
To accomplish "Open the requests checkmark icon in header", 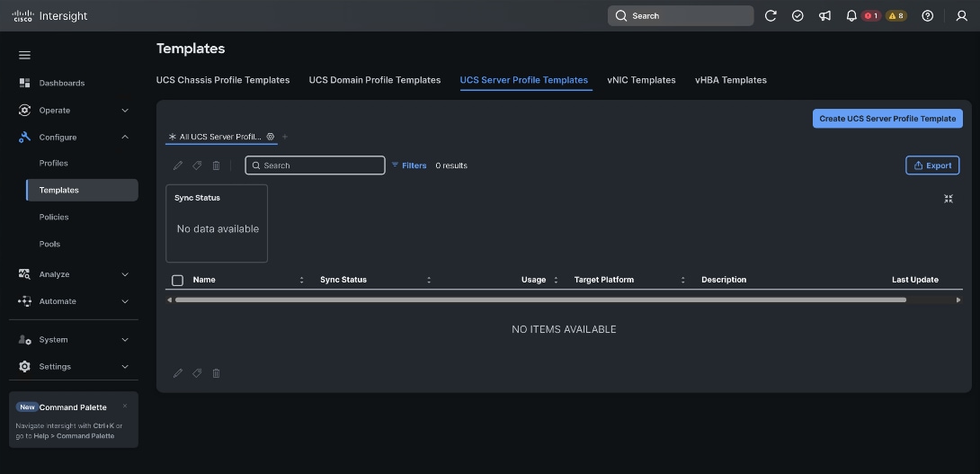I will pos(797,15).
